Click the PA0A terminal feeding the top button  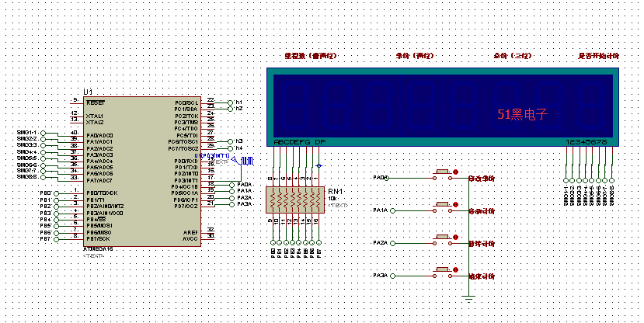point(387,178)
